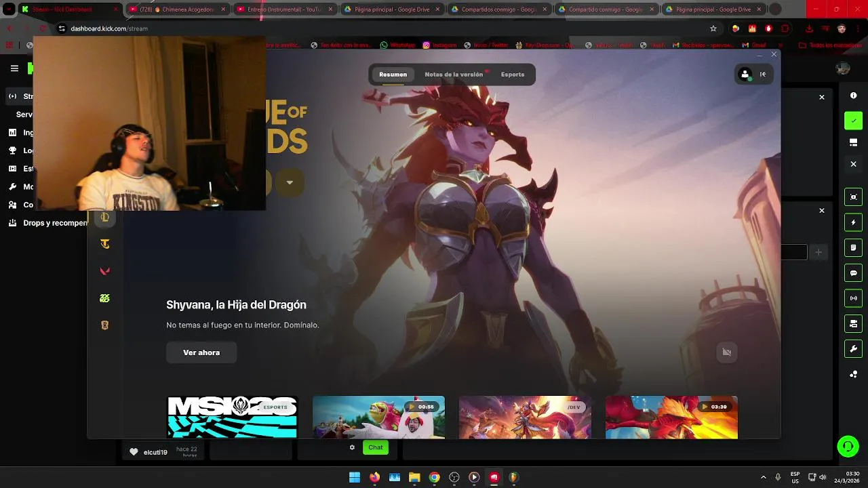The width and height of the screenshot is (868, 488).
Task: Click the green checkmark button in Kick sidebar
Action: coord(853,121)
